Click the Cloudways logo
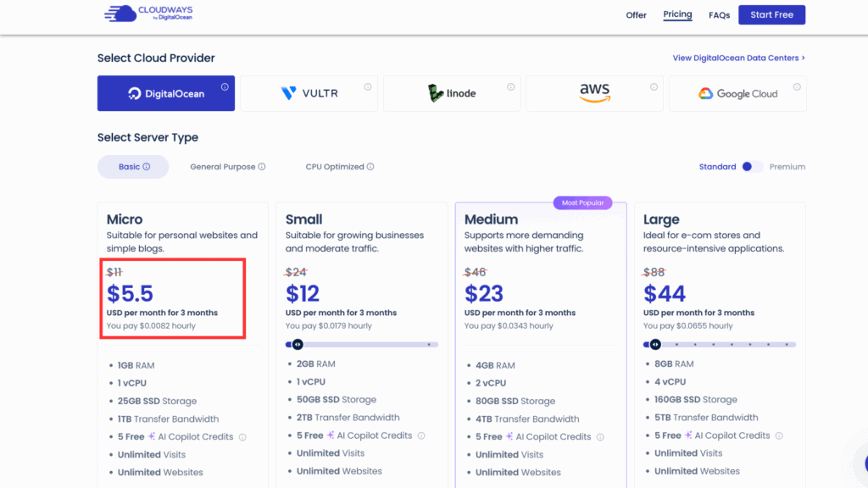The image size is (868, 488). tap(148, 14)
